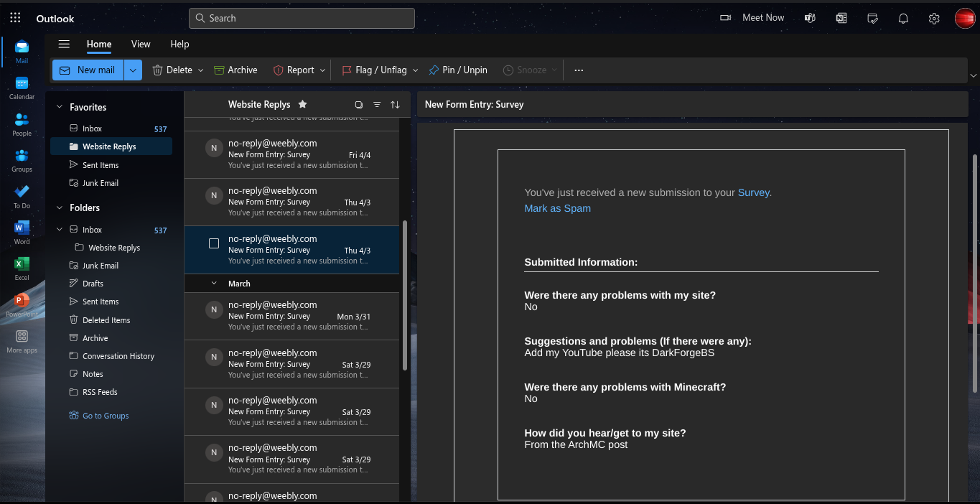Open the Notes folder
Image resolution: width=980 pixels, height=504 pixels.
point(111,374)
